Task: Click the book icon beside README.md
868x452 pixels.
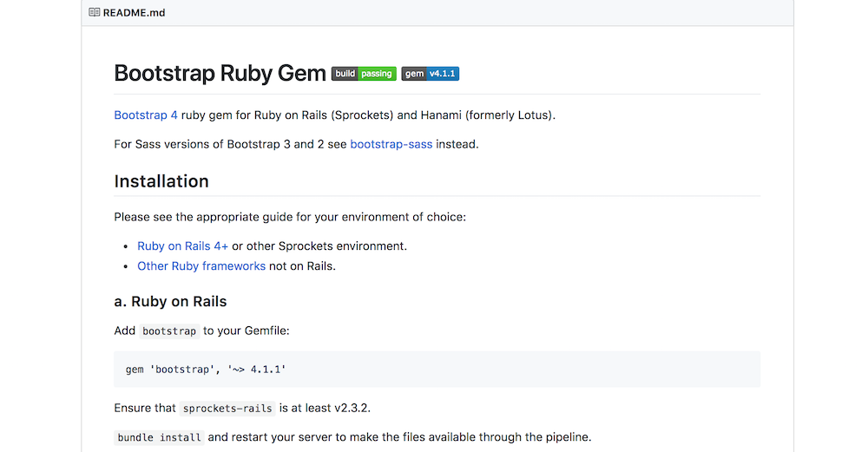Action: pyautogui.click(x=94, y=13)
